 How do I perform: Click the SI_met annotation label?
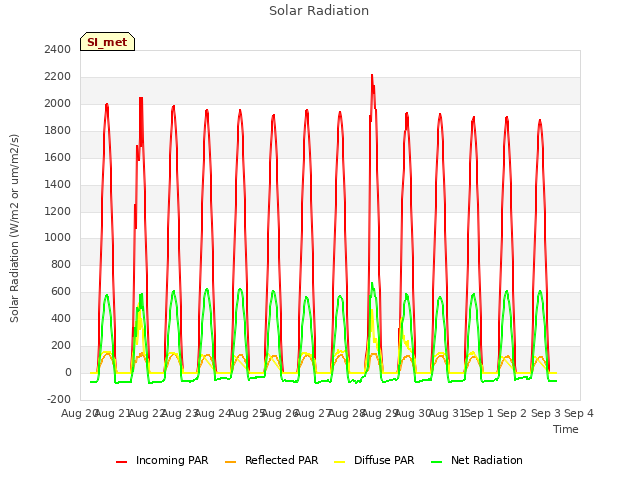pos(107,42)
